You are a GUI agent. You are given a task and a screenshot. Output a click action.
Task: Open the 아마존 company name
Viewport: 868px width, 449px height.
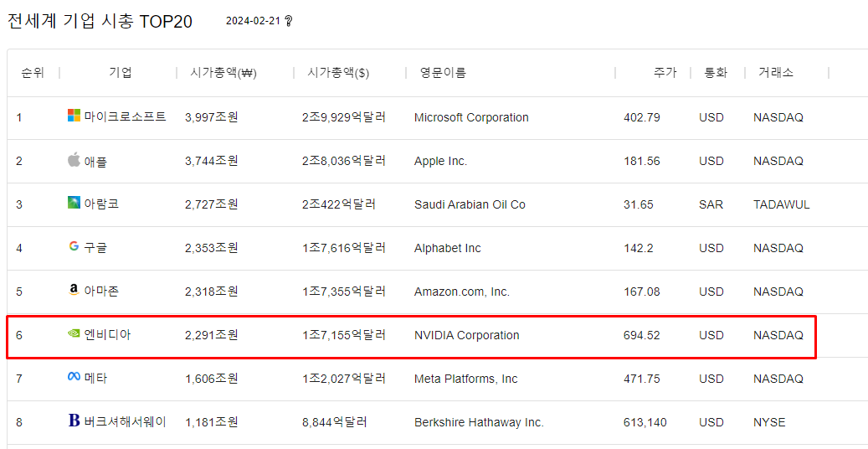point(101,291)
